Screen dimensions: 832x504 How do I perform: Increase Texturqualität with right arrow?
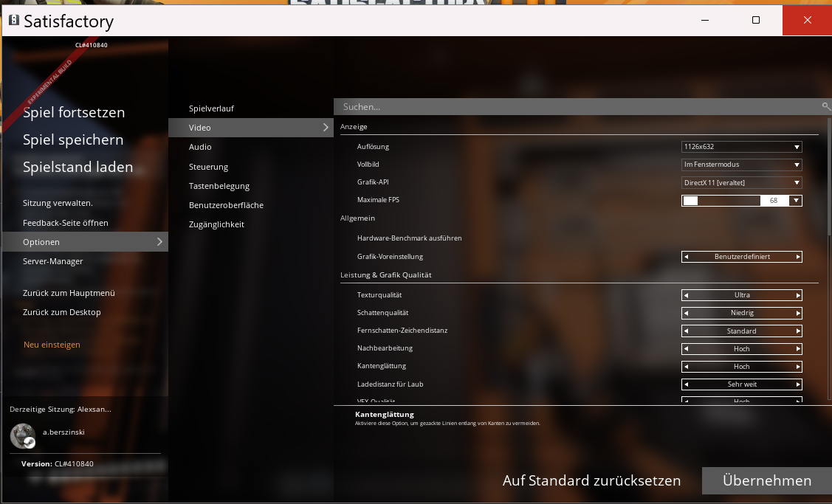point(797,295)
